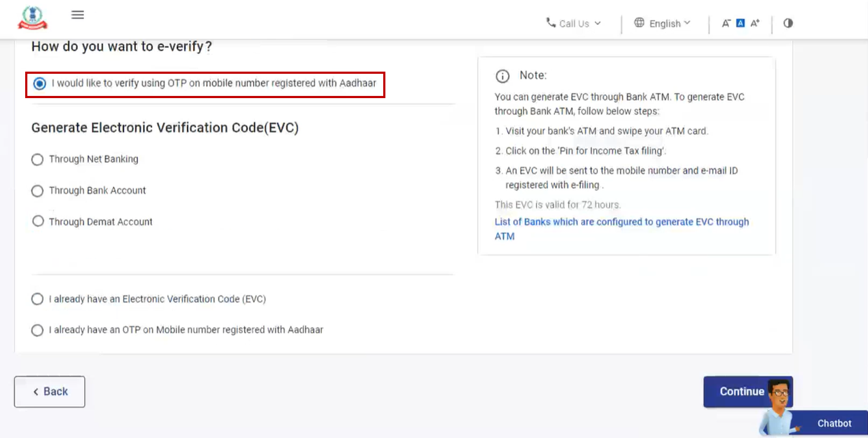Click the Income Tax Department emblem logo
This screenshot has height=438, width=868.
point(33,17)
